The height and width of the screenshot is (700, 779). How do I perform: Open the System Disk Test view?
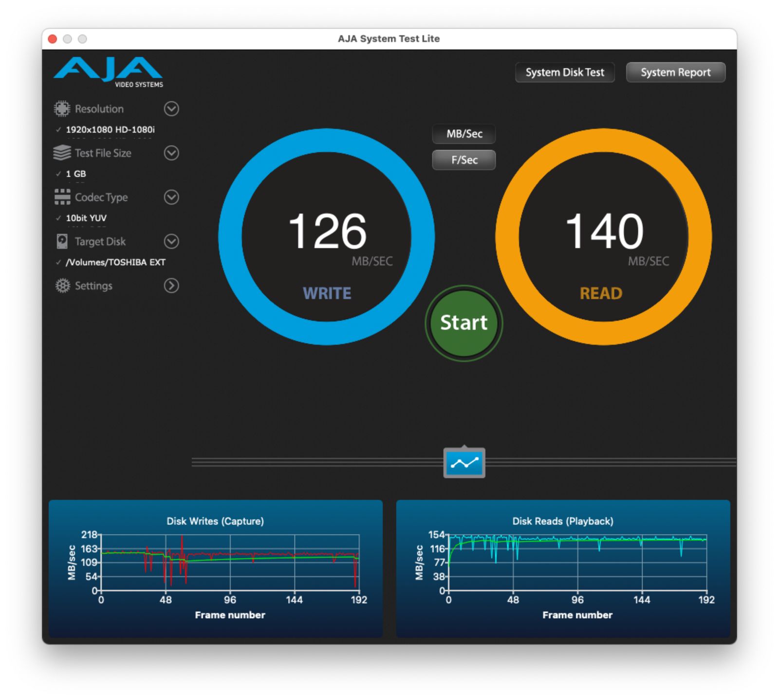click(565, 73)
